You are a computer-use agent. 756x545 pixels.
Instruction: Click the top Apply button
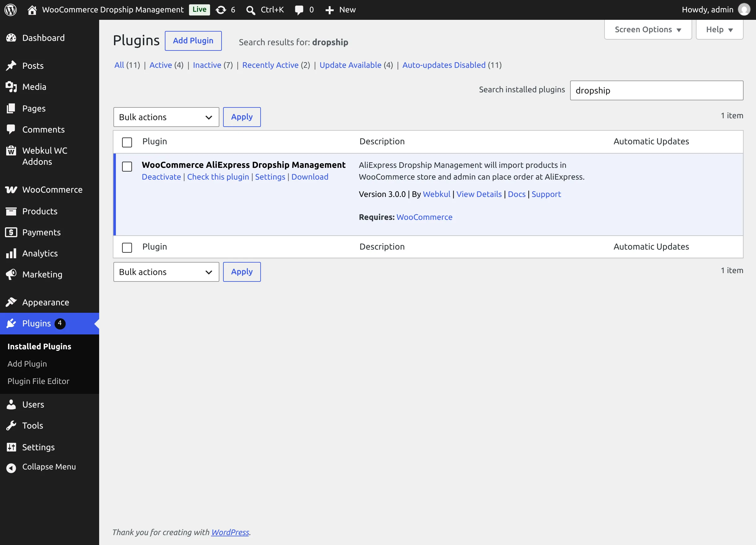(x=242, y=117)
